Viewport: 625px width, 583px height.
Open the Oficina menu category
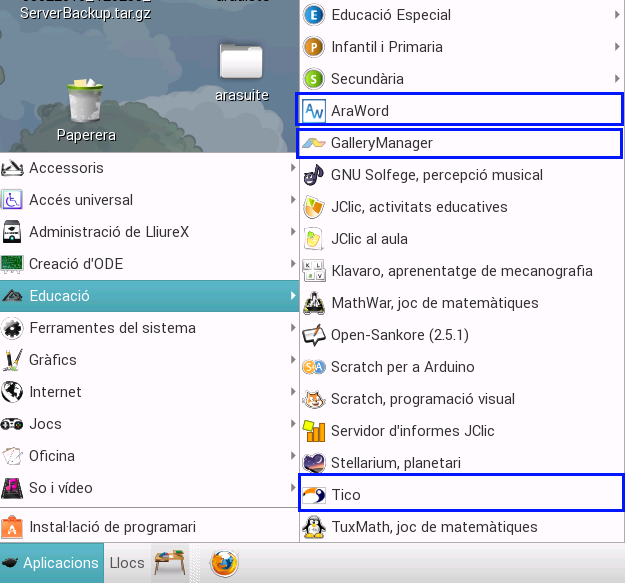[x=52, y=456]
